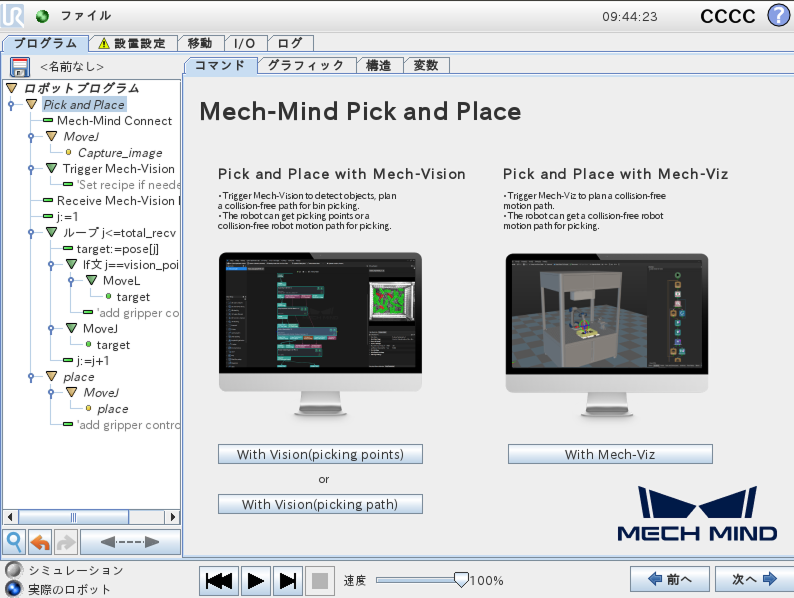Image resolution: width=794 pixels, height=598 pixels.
Task: Select シミュレーション mode radio button
Action: pos(14,570)
